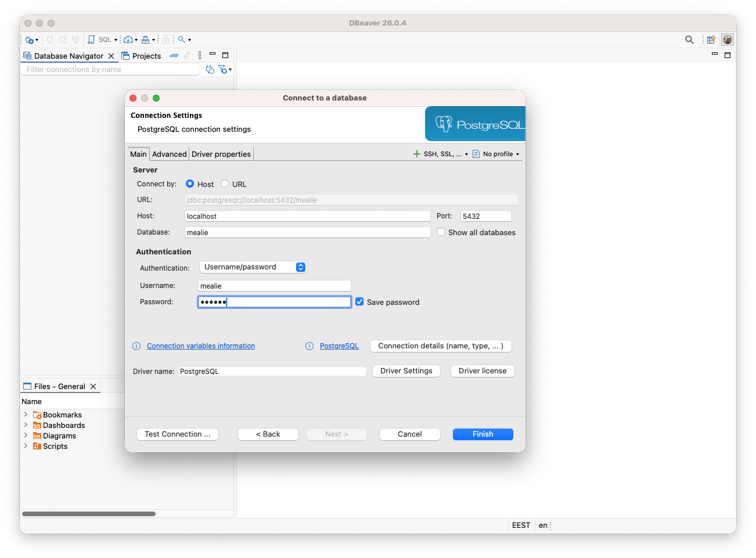This screenshot has width=756, height=558.
Task: Click the Port field showing 5432
Action: [x=486, y=216]
